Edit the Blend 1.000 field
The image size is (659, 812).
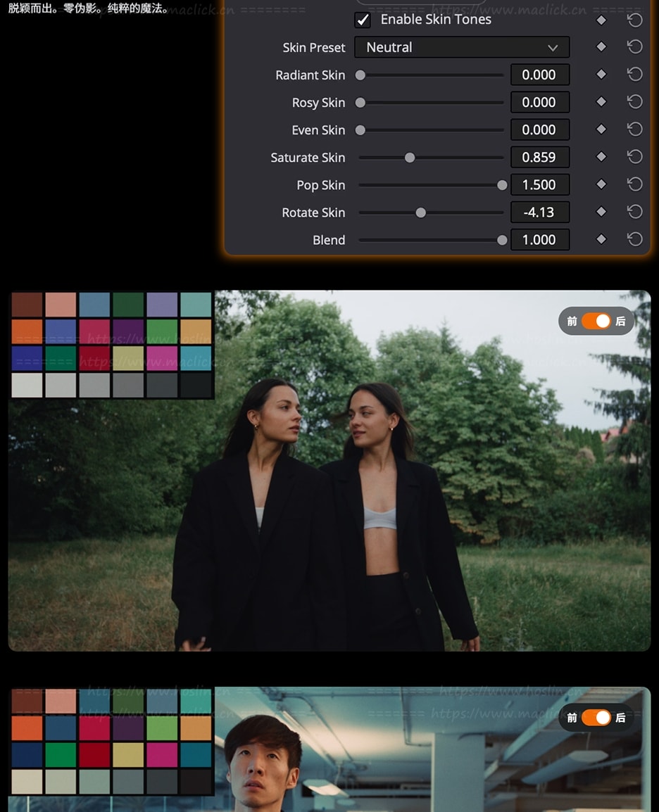pos(540,240)
